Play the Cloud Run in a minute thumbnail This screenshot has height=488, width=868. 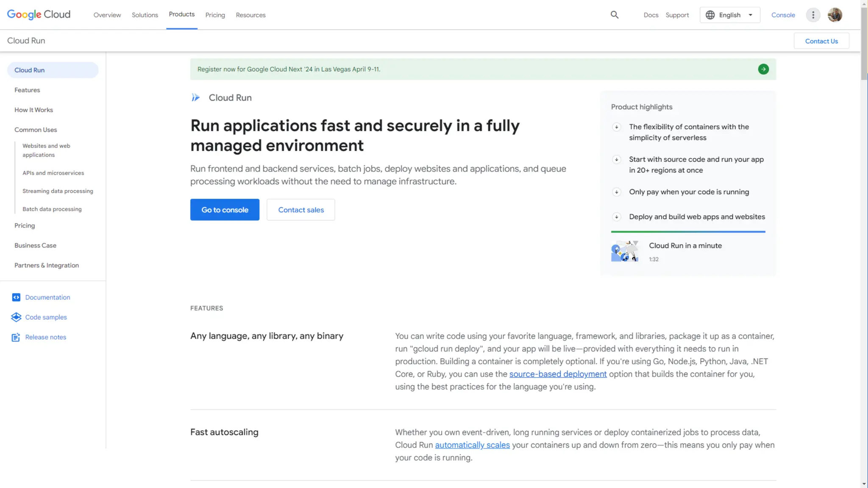click(625, 251)
